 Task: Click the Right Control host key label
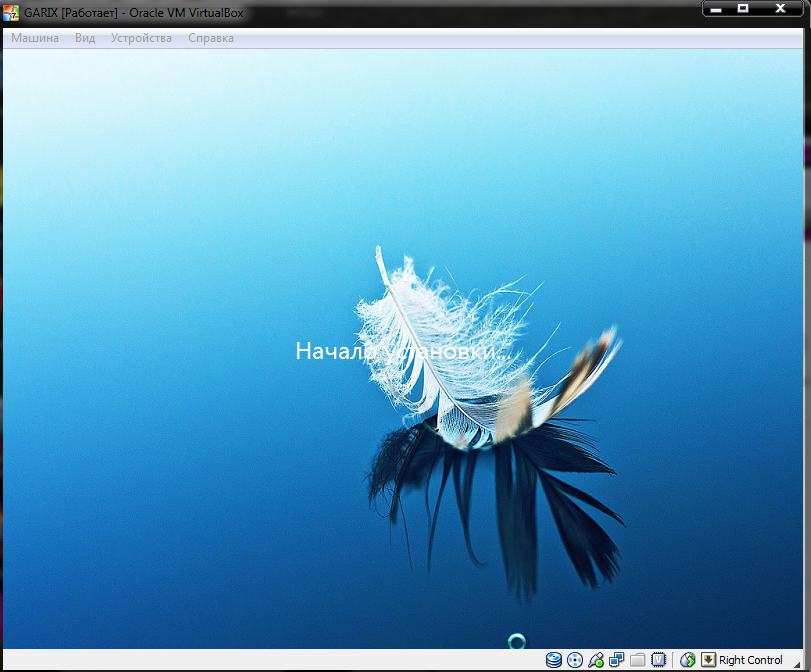click(x=750, y=660)
